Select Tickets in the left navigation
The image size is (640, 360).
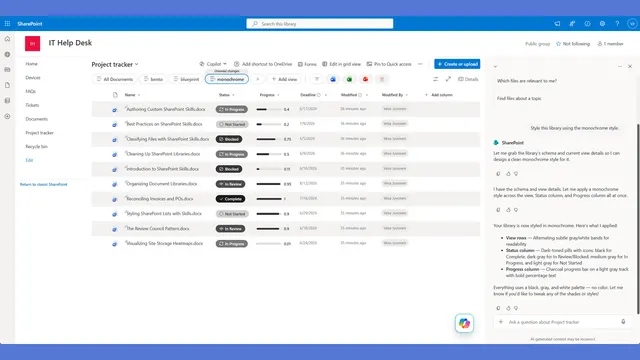tap(32, 105)
